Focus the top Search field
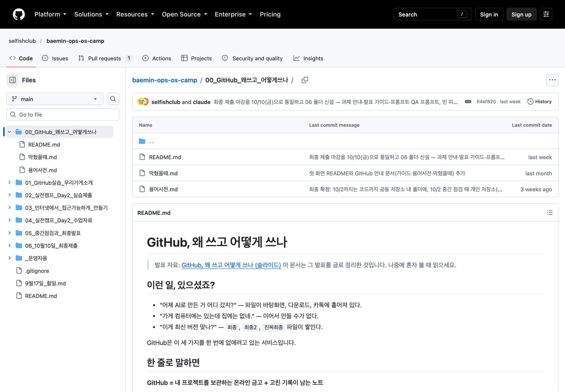The height and width of the screenshot is (392, 565). 433,14
